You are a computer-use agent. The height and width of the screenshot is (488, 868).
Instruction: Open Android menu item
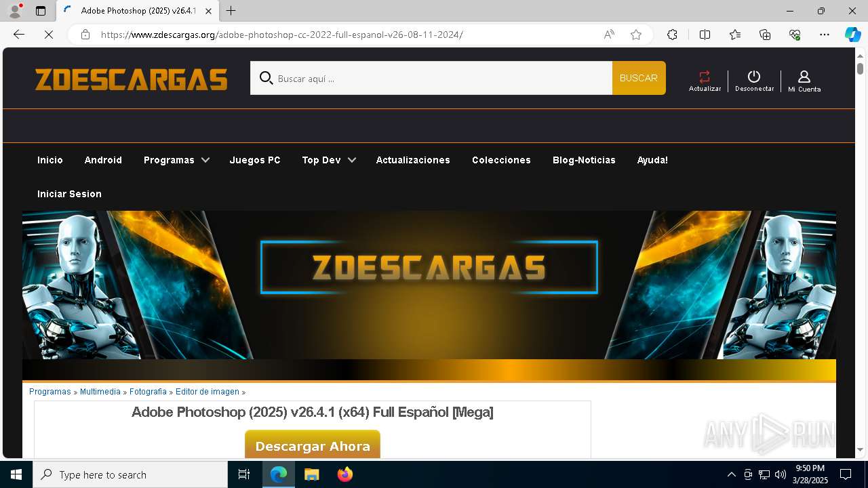[x=103, y=160]
